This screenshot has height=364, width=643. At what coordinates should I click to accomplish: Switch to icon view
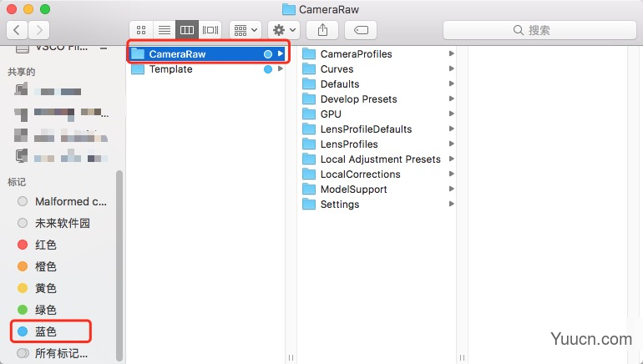tap(141, 30)
